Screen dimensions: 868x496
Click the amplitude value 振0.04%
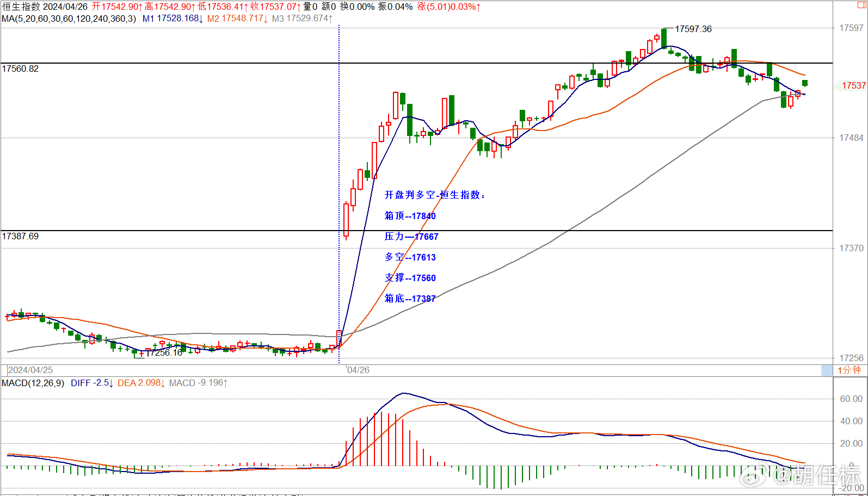pyautogui.click(x=396, y=7)
